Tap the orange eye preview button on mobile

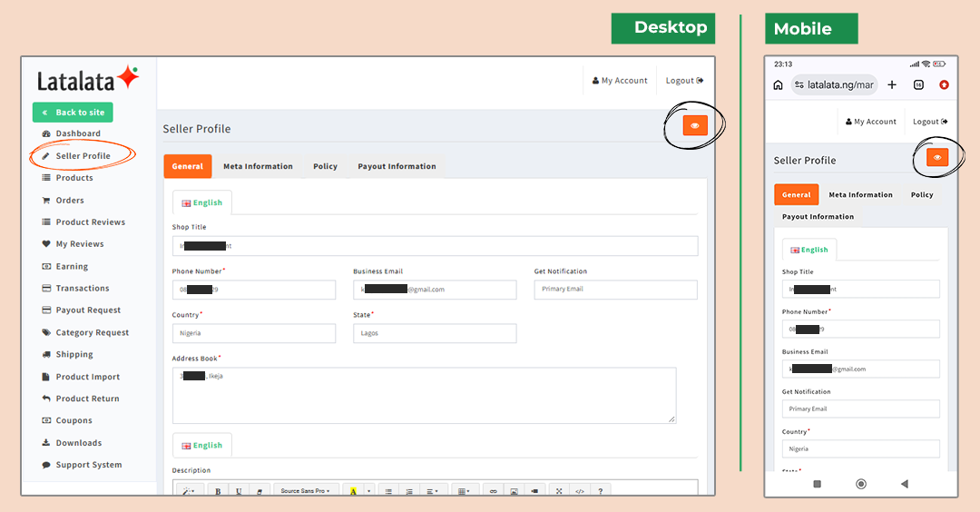tap(936, 158)
